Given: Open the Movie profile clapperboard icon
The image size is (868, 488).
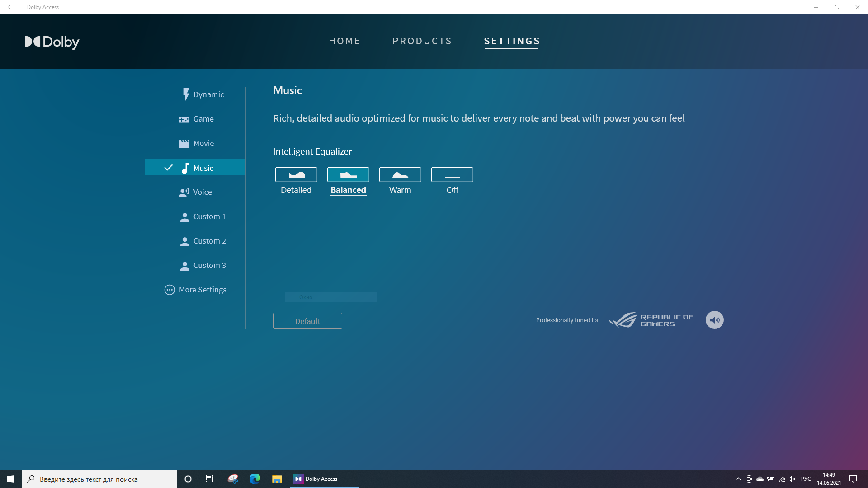Looking at the screenshot, I should [184, 144].
